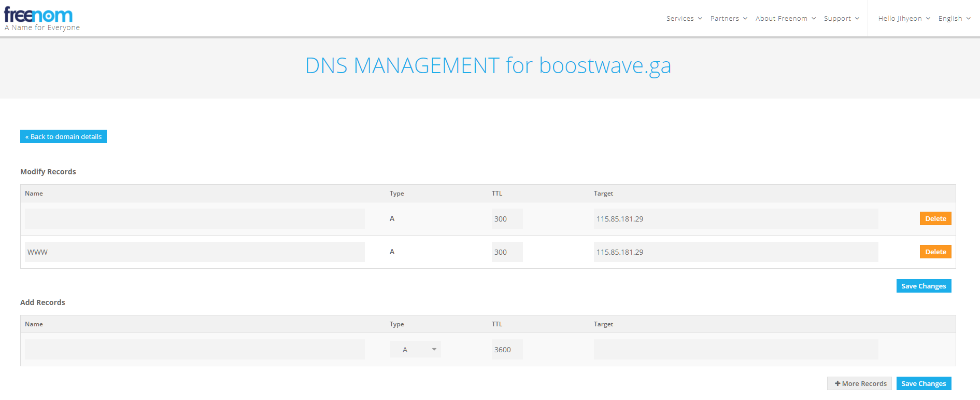Click the DNS MANAGEMENT for boostwave.ga title
This screenshot has height=400, width=980.
[488, 66]
